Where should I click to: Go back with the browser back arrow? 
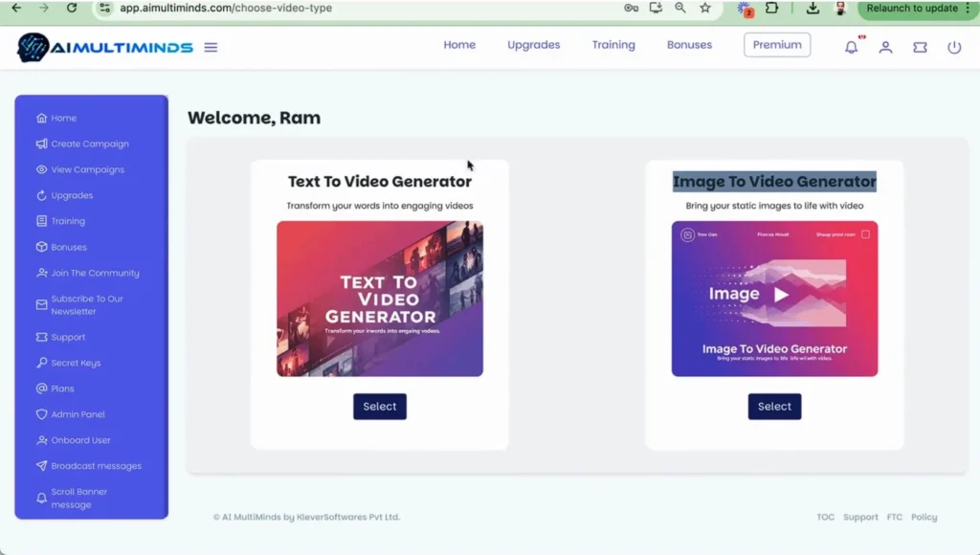pos(17,8)
